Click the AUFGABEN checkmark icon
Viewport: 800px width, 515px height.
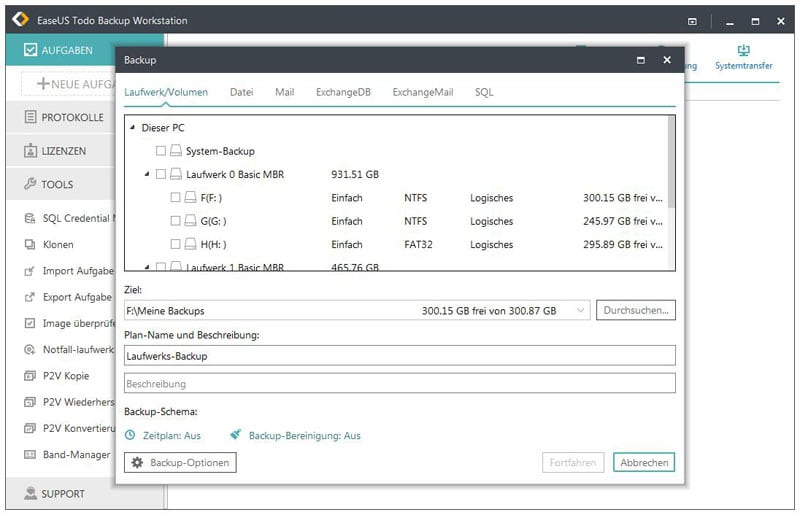coord(31,50)
